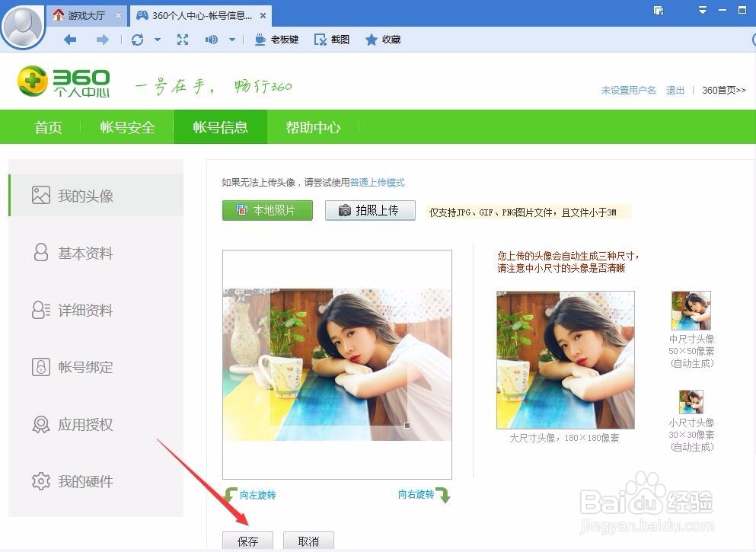The height and width of the screenshot is (552, 756).
Task: Open the browser menu dropdown icon
Action: (x=703, y=10)
